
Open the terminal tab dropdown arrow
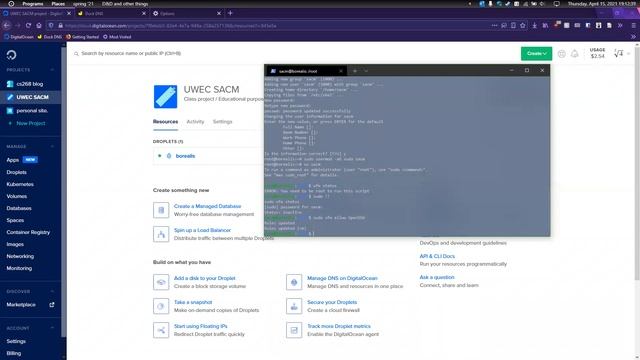(x=366, y=71)
